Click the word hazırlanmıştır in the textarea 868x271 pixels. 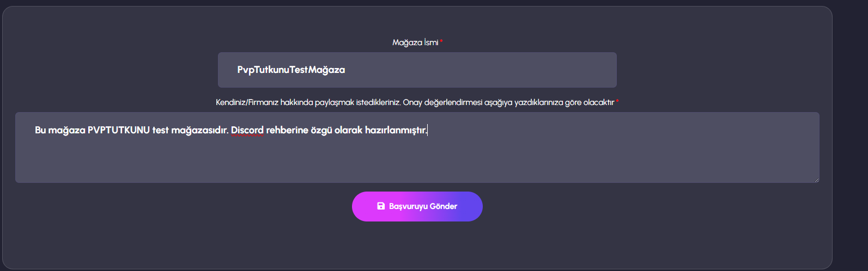(396, 131)
